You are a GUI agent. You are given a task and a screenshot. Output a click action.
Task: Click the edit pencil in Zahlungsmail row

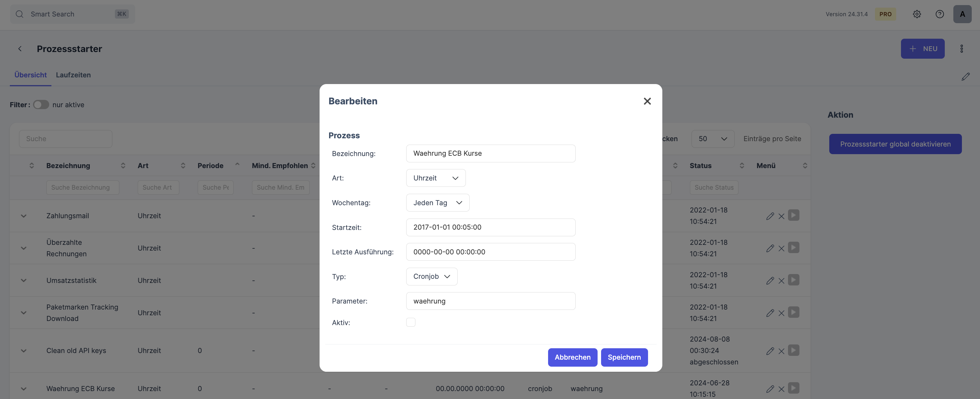(x=770, y=216)
